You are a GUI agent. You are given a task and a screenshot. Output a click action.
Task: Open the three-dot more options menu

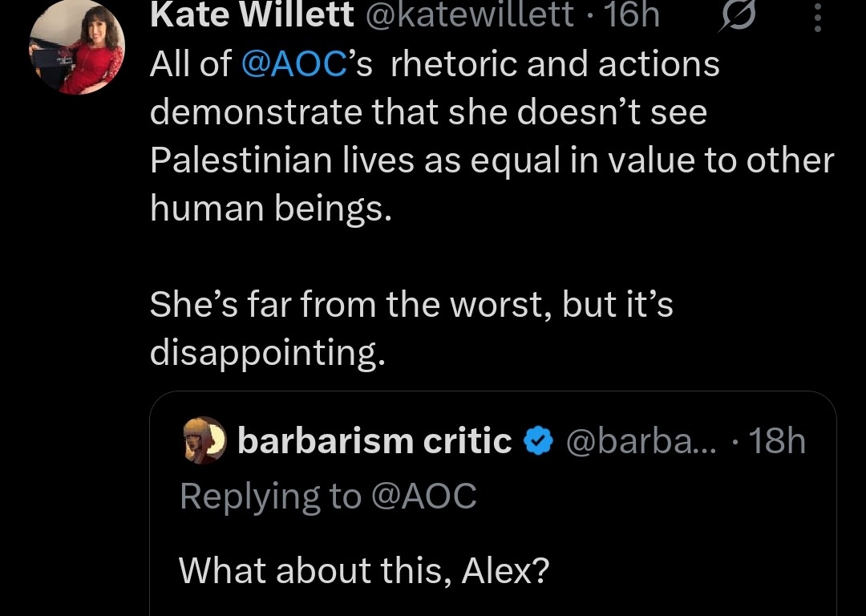(817, 18)
